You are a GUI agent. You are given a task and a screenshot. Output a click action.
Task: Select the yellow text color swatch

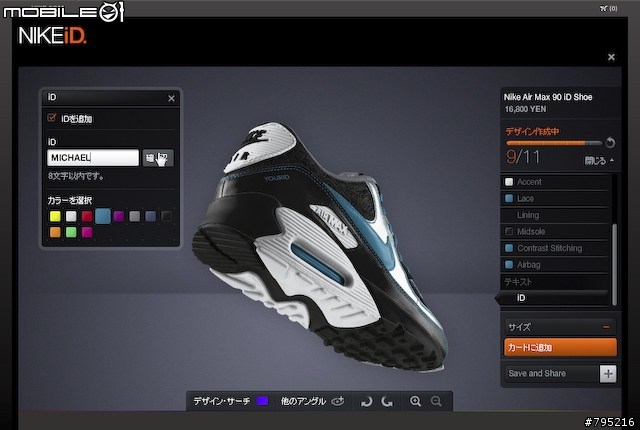coord(55,216)
